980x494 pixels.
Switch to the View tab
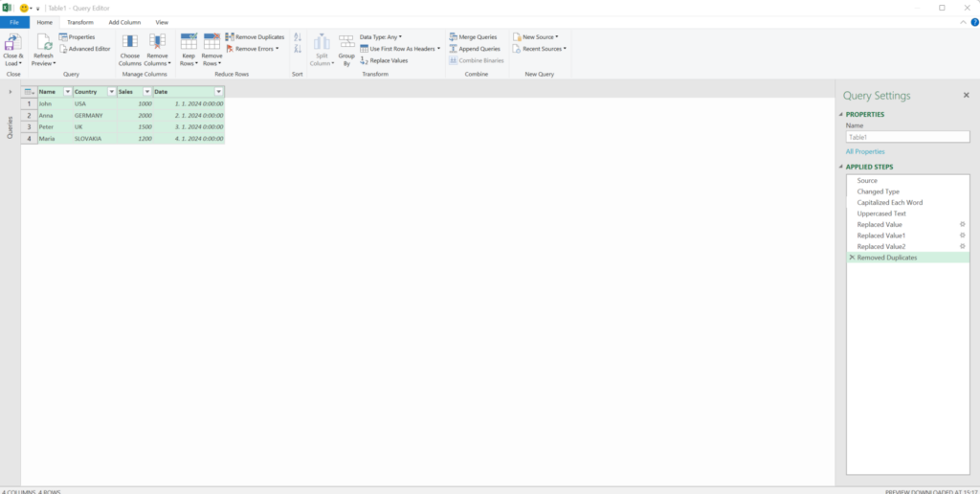(162, 23)
